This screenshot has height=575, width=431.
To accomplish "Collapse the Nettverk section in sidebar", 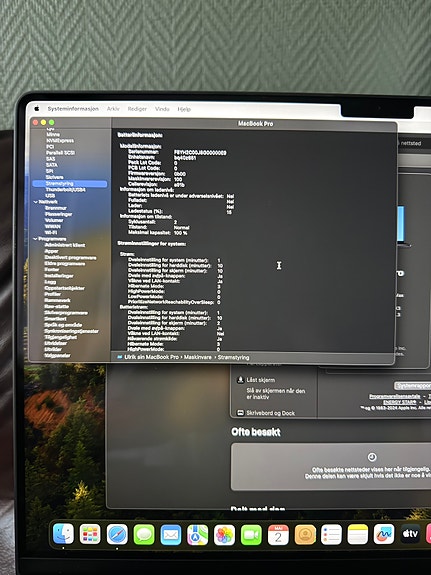I will tap(36, 202).
